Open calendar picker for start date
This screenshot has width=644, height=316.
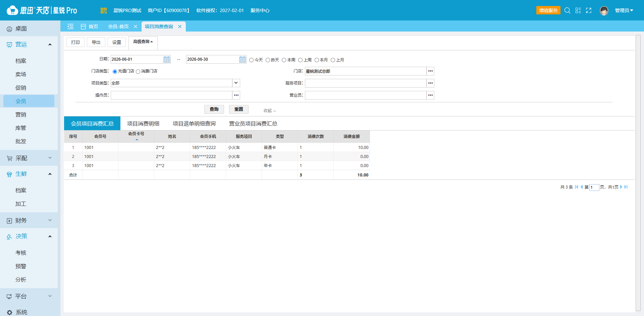[167, 59]
